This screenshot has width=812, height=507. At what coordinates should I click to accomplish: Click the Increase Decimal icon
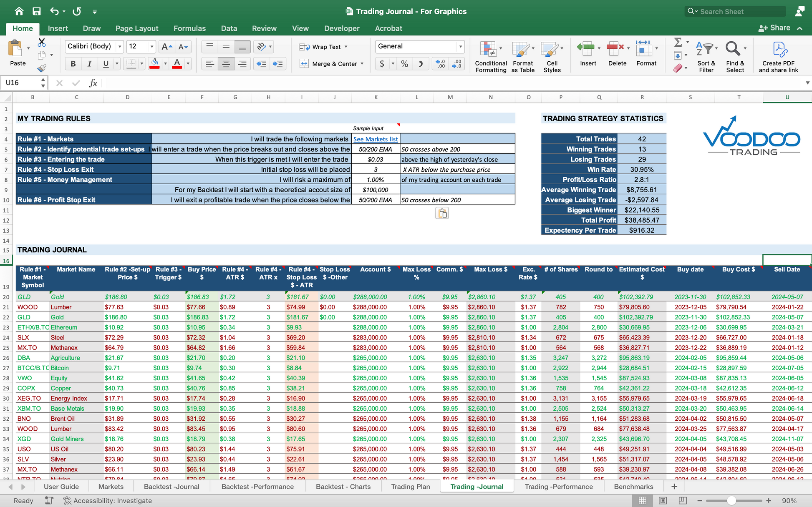[x=440, y=64]
